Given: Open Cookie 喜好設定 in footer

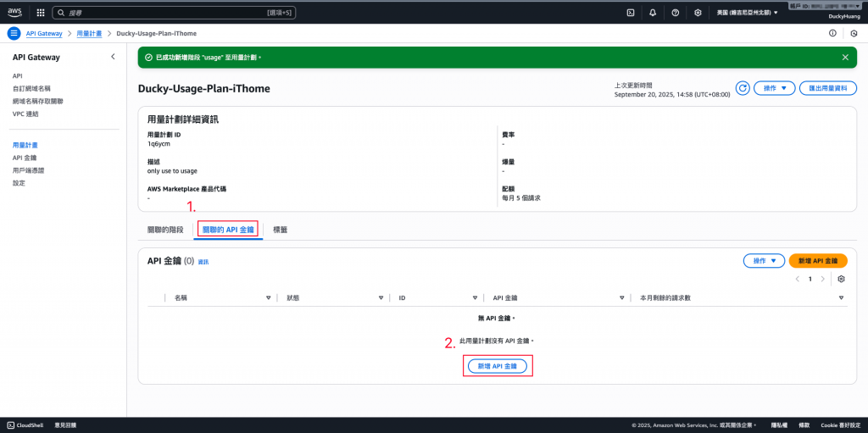Looking at the screenshot, I should coord(841,425).
